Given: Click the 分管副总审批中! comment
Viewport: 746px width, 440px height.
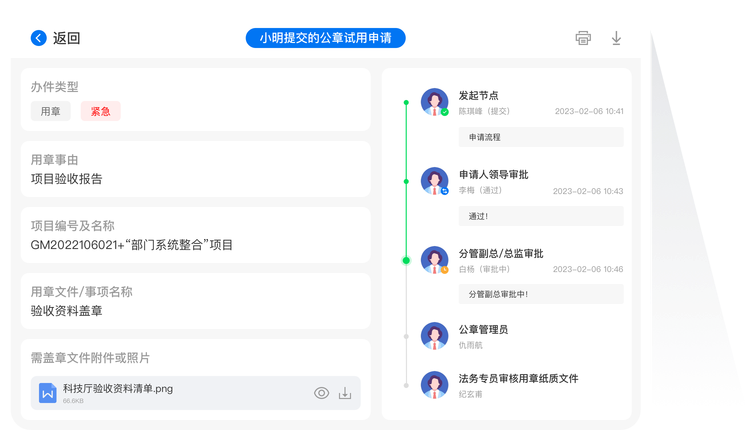Looking at the screenshot, I should click(x=540, y=294).
